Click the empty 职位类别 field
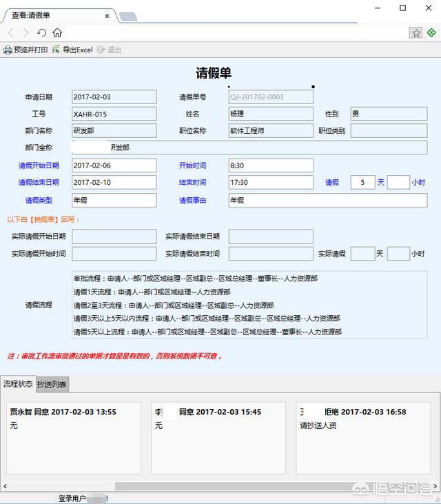The width and height of the screenshot is (441, 504). (389, 131)
